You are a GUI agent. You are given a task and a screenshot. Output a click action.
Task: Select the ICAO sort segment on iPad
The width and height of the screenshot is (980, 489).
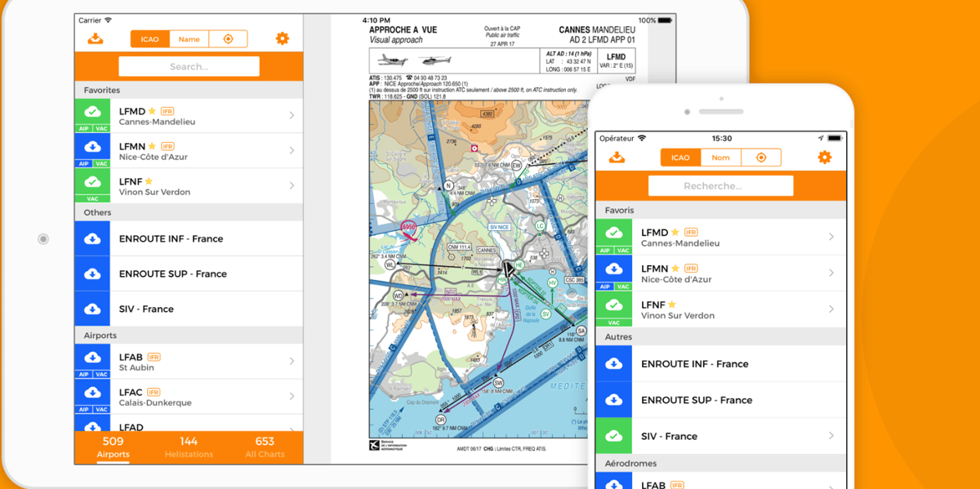[x=150, y=39]
